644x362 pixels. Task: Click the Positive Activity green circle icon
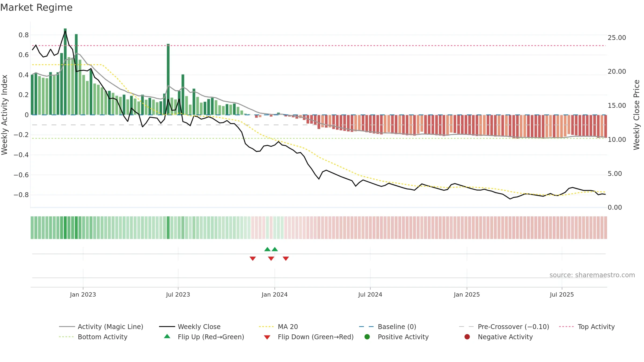(x=367, y=337)
